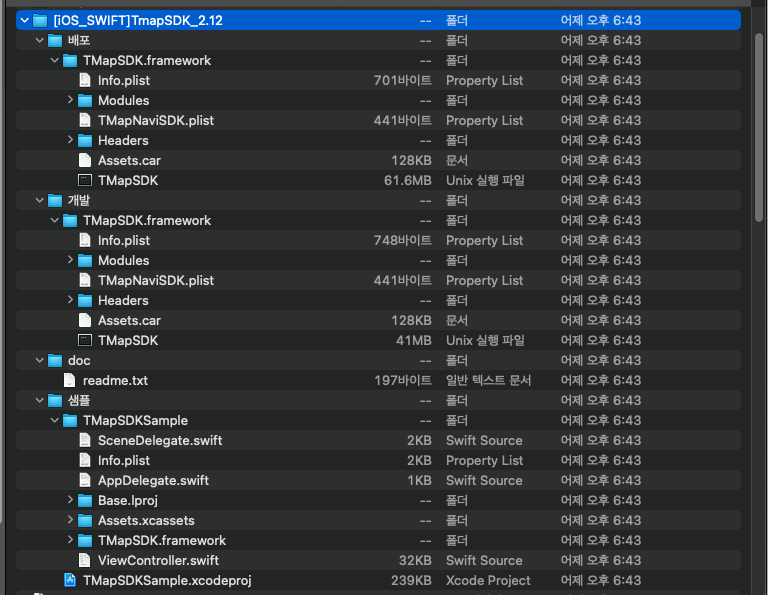Click the [iOS_SWIFT]TmapSDK_2.12 folder icon
The image size is (768, 595).
(x=40, y=21)
